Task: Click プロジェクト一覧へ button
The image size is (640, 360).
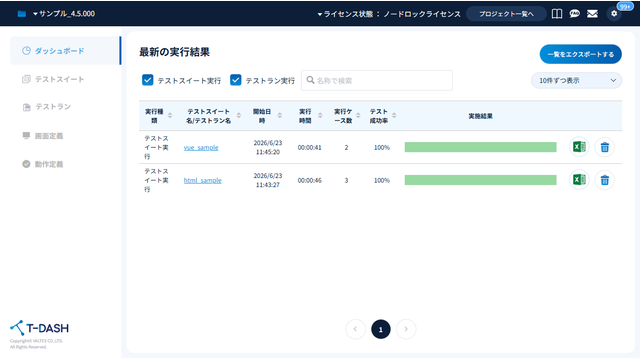Action: click(x=506, y=14)
